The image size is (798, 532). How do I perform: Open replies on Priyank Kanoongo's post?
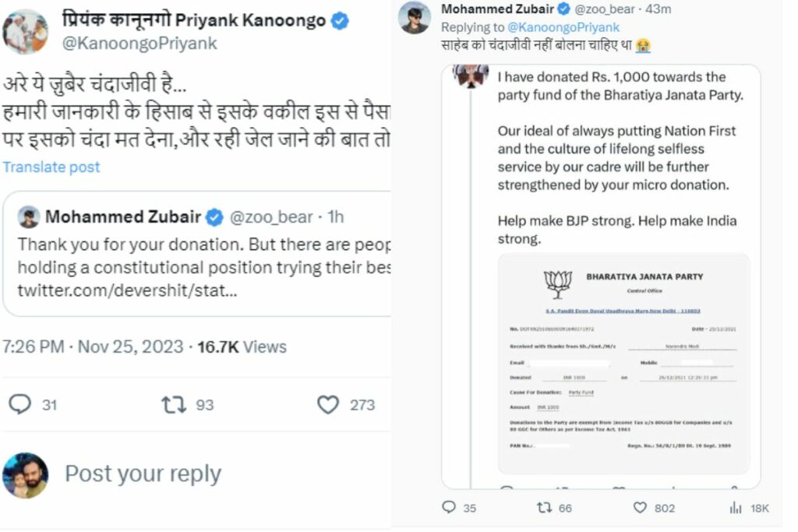(x=19, y=404)
